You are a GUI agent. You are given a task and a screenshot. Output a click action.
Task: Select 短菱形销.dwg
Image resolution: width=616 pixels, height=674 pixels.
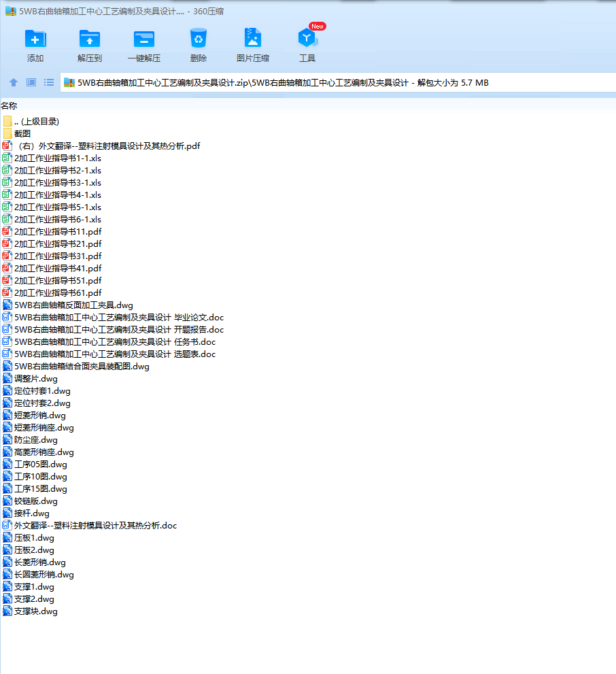click(x=35, y=416)
